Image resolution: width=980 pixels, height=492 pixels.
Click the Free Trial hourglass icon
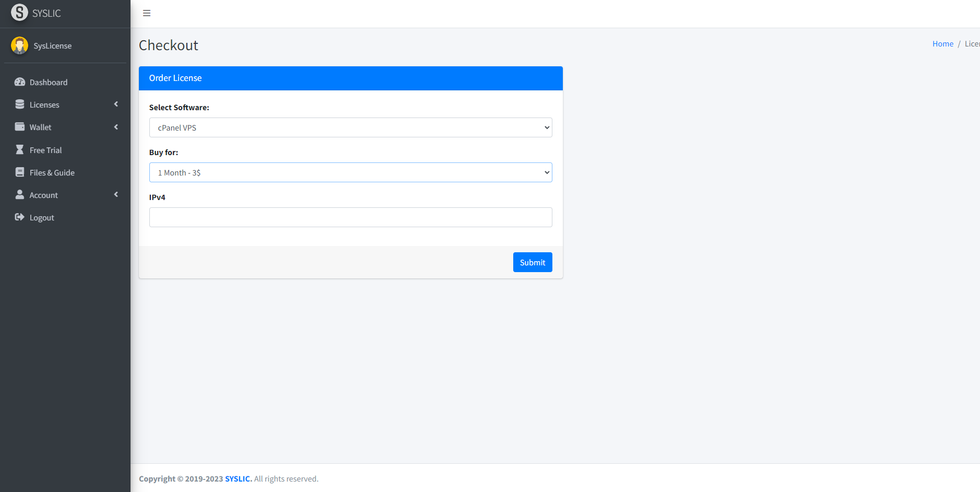click(x=20, y=150)
